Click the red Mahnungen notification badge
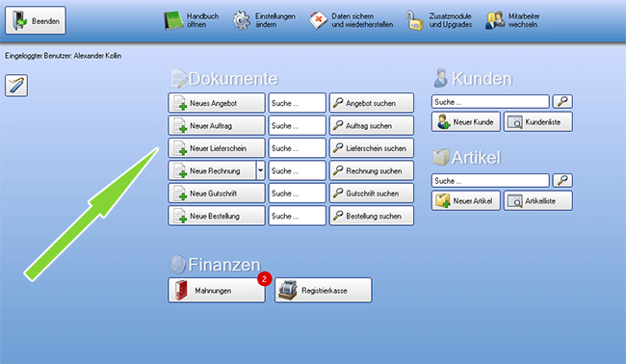 coord(264,279)
